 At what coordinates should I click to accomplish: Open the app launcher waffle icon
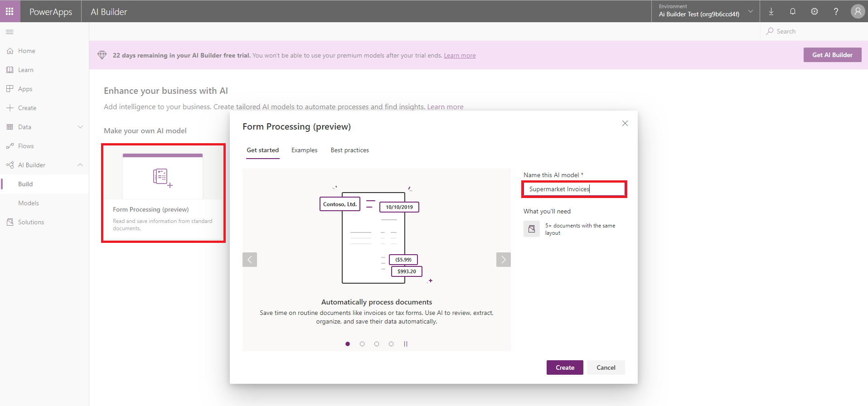tap(10, 11)
